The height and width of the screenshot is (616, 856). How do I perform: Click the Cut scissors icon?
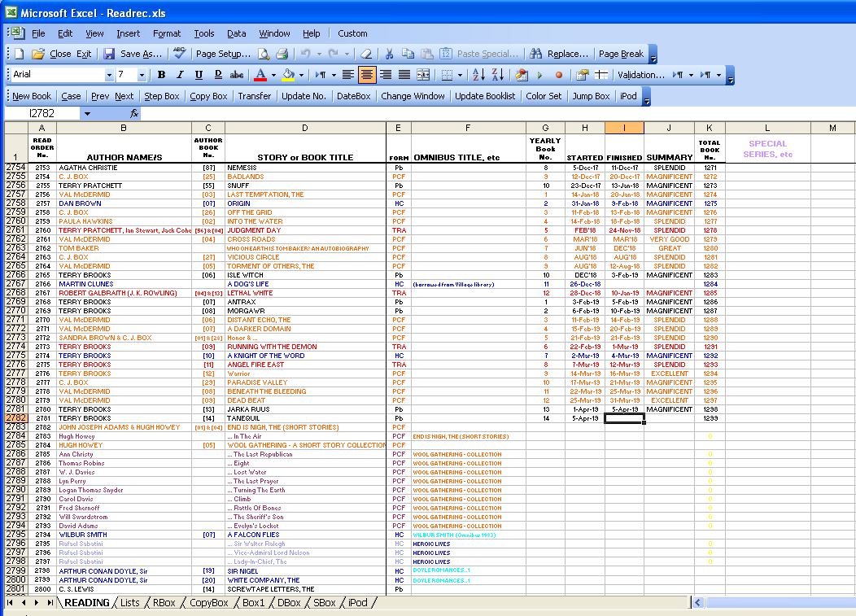(389, 54)
